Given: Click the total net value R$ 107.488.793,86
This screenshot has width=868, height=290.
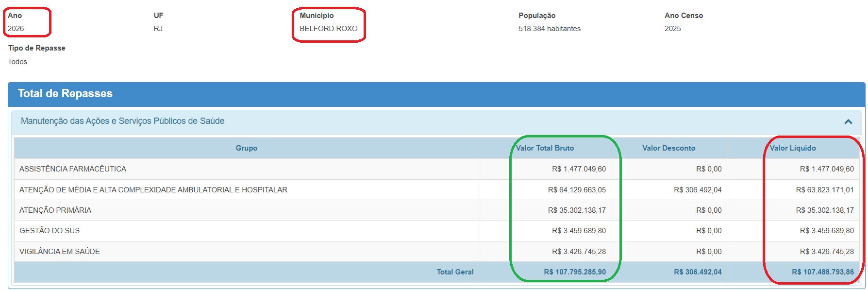Looking at the screenshot, I should [x=822, y=272].
